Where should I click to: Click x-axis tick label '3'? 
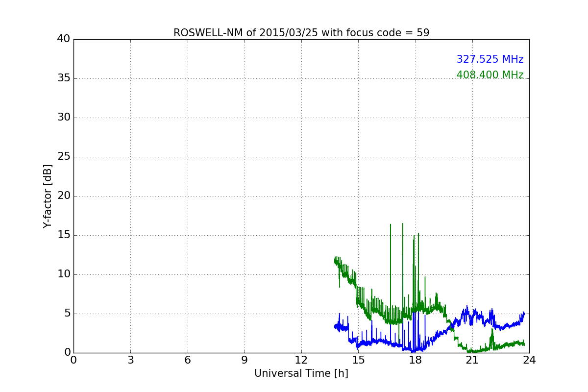pos(130,360)
